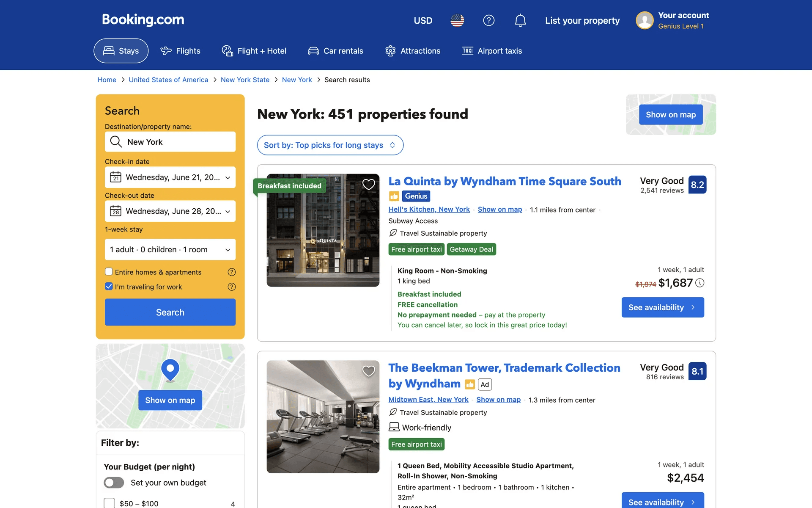
Task: Open Sort by Top picks dropdown
Action: [330, 145]
